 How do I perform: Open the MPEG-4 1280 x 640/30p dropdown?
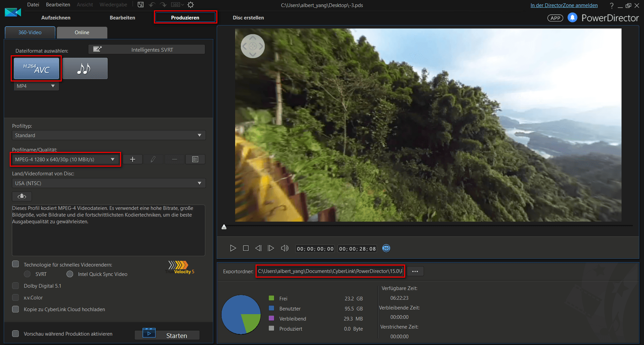[x=65, y=159]
